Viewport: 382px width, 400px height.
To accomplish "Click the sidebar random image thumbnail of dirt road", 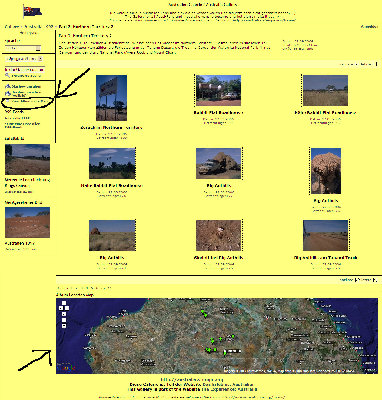I will click(27, 160).
